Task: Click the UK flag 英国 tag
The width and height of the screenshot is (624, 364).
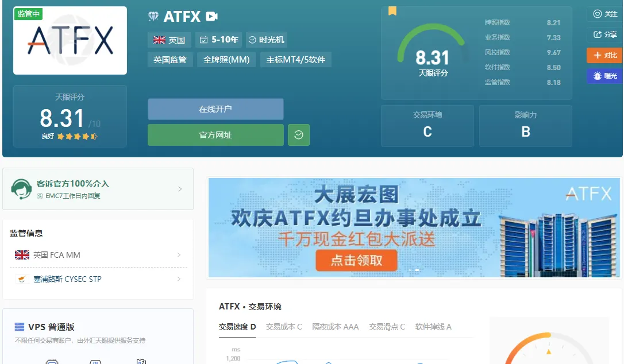Action: (x=169, y=40)
